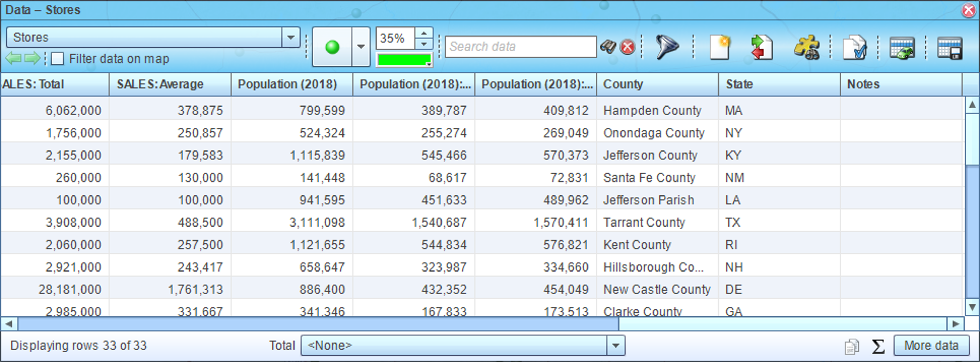Select the Onondaga County cell

[x=657, y=133]
